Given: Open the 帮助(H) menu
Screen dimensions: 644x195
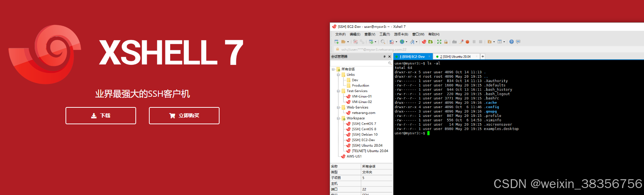Looking at the screenshot, I should (434, 34).
